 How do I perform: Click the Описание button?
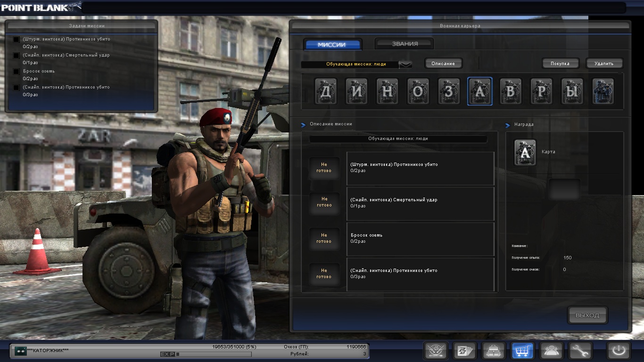(x=443, y=63)
